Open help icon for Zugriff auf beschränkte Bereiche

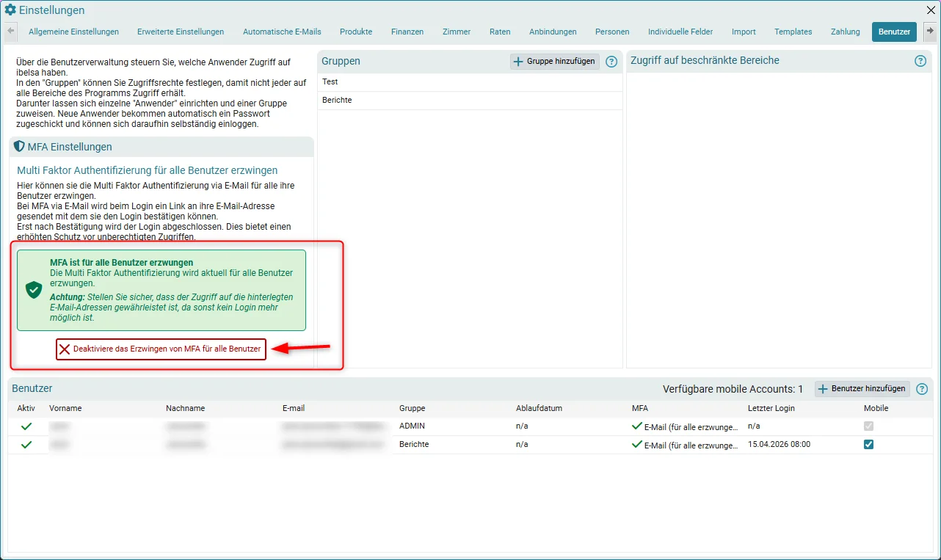[920, 61]
